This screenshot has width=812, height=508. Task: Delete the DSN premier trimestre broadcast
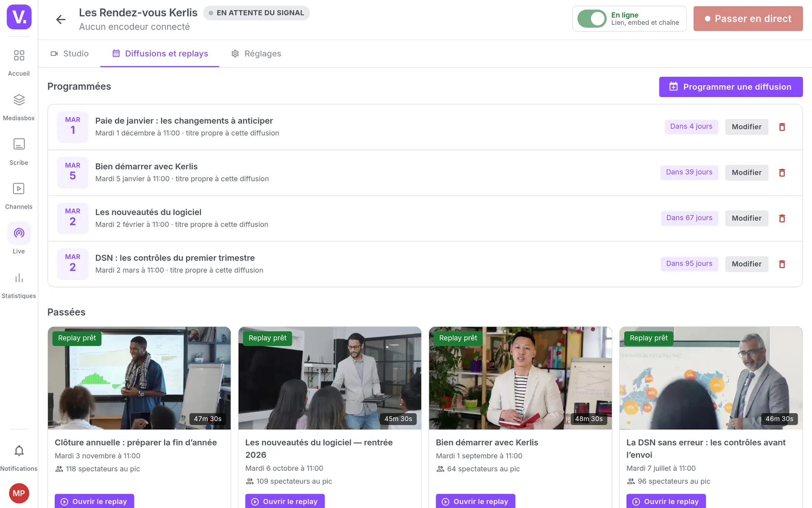(x=782, y=264)
